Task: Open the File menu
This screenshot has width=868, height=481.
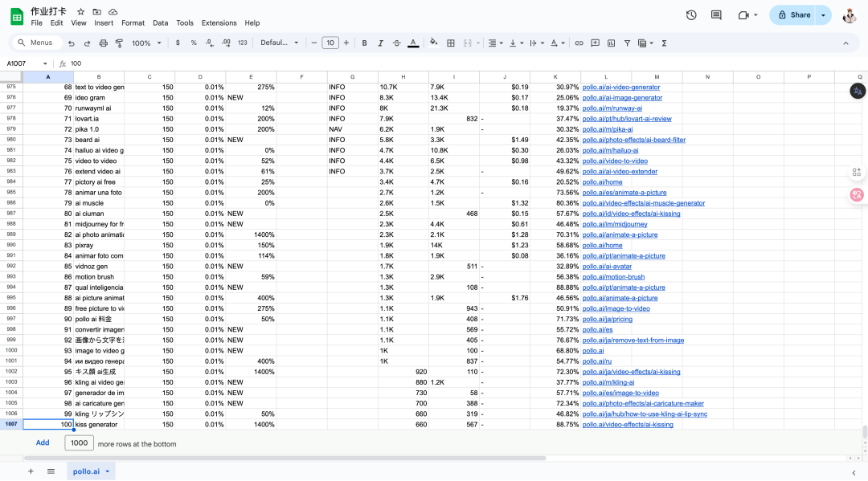Action: 36,23
